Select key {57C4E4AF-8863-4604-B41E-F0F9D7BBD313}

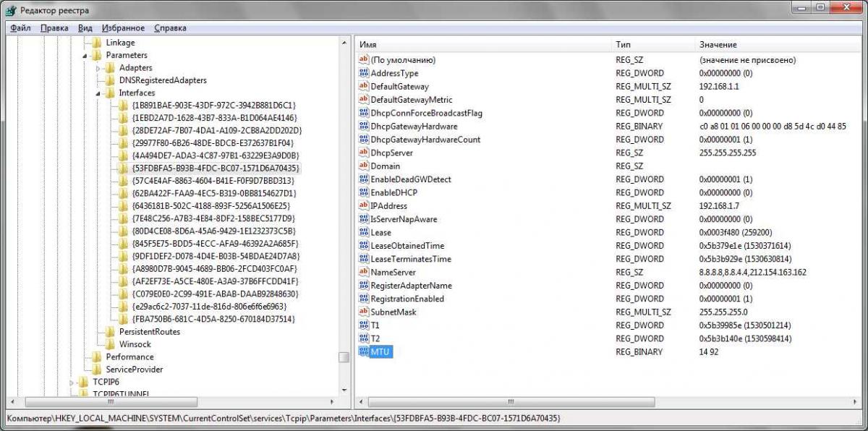(213, 181)
